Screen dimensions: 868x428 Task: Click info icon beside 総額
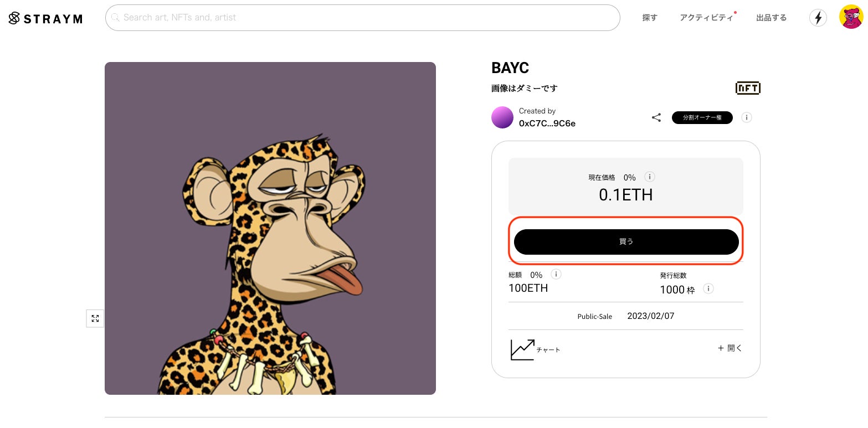556,274
